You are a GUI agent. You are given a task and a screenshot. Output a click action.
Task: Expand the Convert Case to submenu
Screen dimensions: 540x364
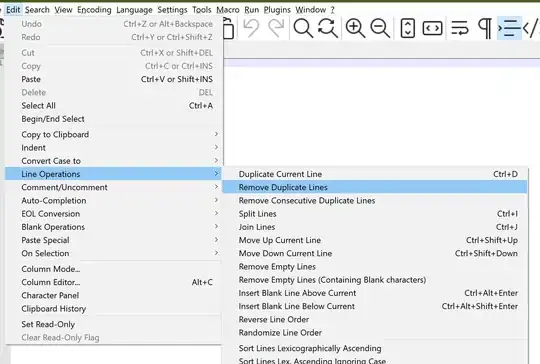click(114, 161)
